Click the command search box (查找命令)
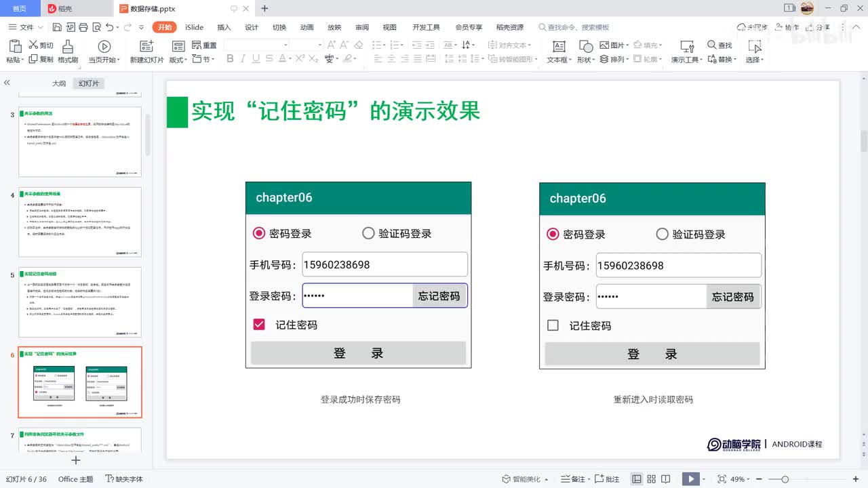The height and width of the screenshot is (488, 868). click(575, 27)
